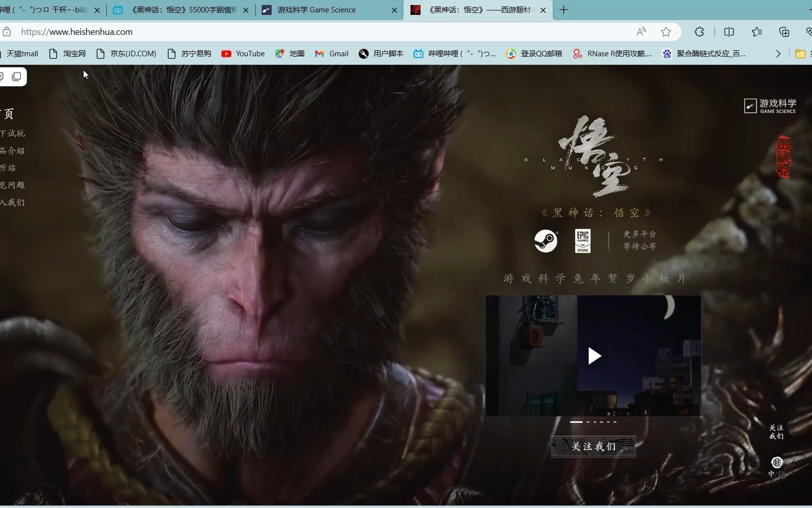Click the Game Science logo at top right
The height and width of the screenshot is (508, 812).
[770, 106]
